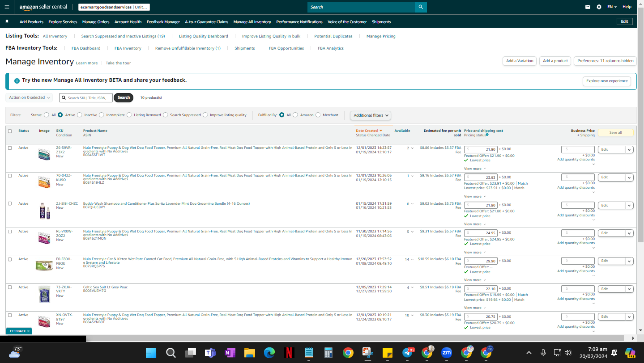Open Sticky Notes from the taskbar

click(387, 353)
